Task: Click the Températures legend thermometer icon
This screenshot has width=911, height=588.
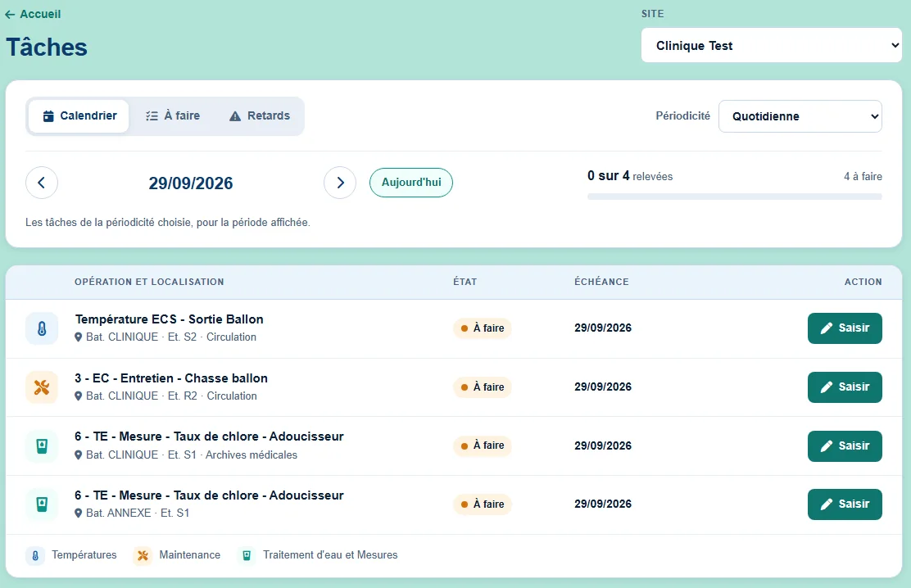Action: [x=35, y=556]
